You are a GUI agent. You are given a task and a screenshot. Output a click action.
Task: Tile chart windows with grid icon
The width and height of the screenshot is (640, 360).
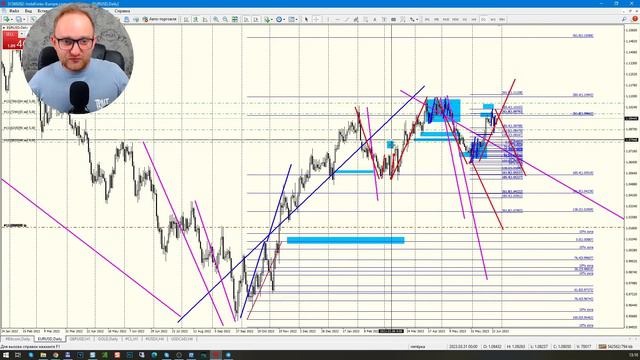(x=235, y=19)
